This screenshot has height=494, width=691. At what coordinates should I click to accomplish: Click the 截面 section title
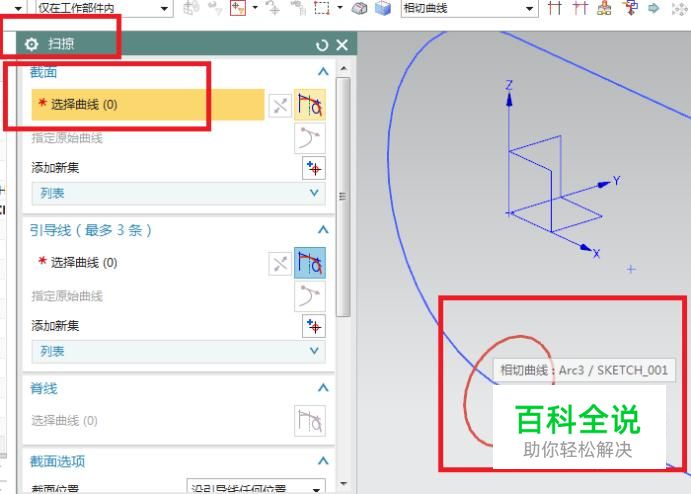[x=43, y=71]
